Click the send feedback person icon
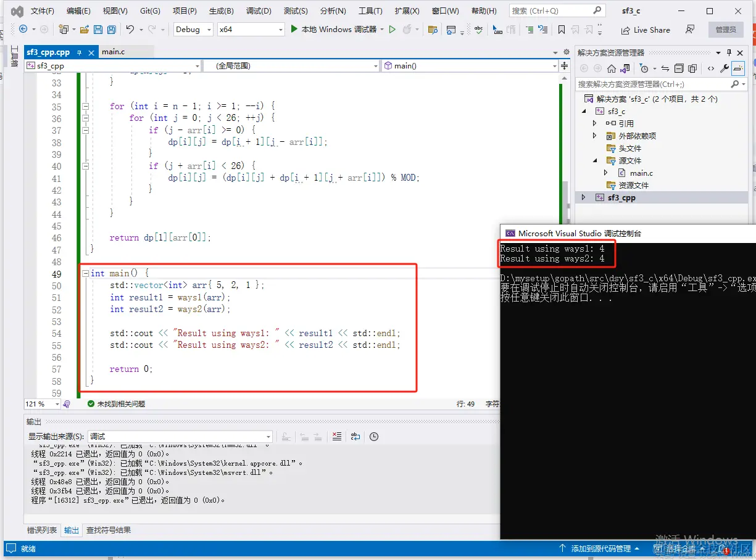756x560 pixels. (x=690, y=29)
